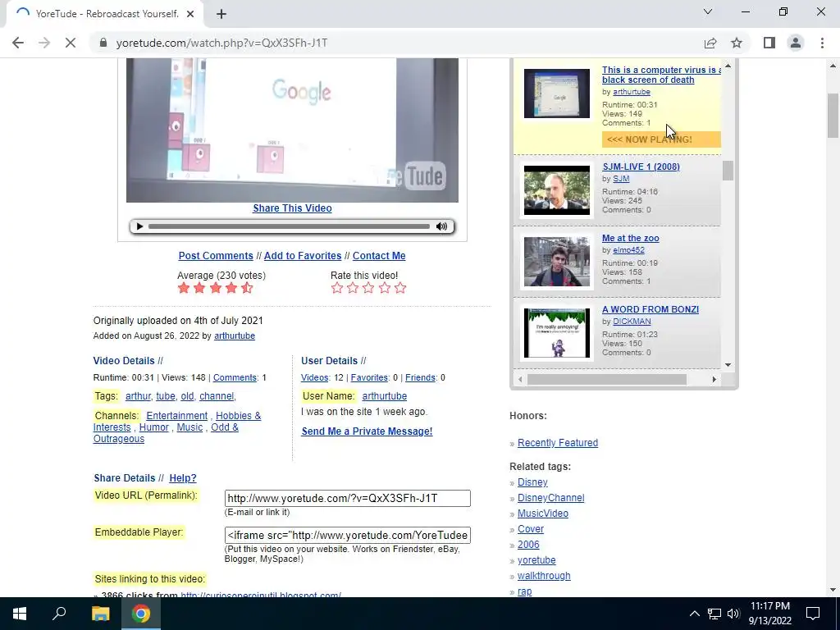Click playlist left scroll arrow
This screenshot has height=630, width=840.
click(x=520, y=379)
